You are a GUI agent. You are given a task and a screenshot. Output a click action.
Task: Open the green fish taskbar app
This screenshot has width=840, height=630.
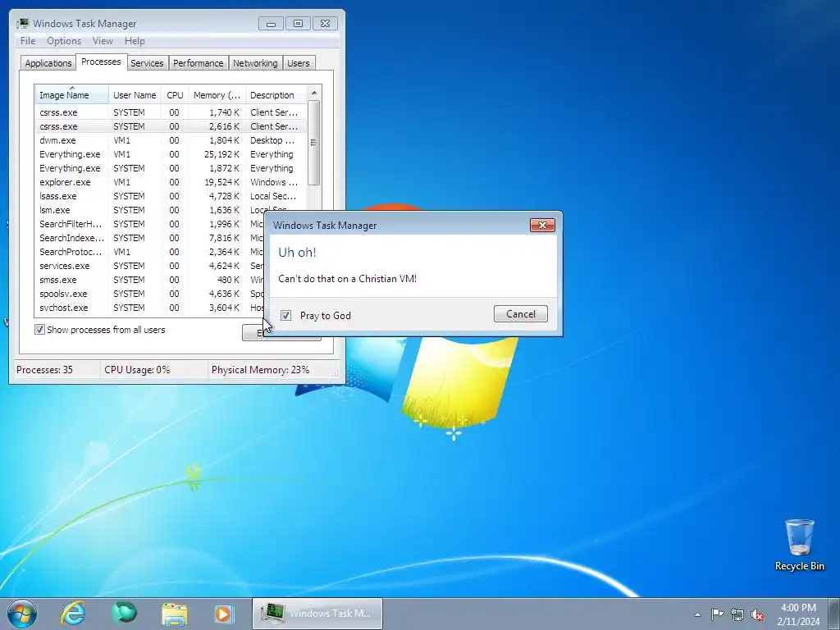coord(124,613)
